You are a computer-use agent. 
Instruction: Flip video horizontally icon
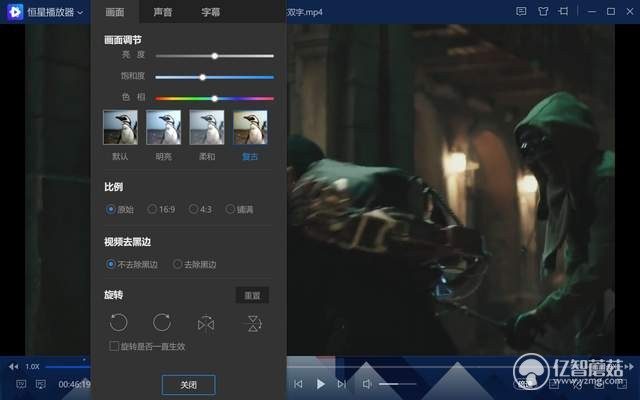[206, 324]
